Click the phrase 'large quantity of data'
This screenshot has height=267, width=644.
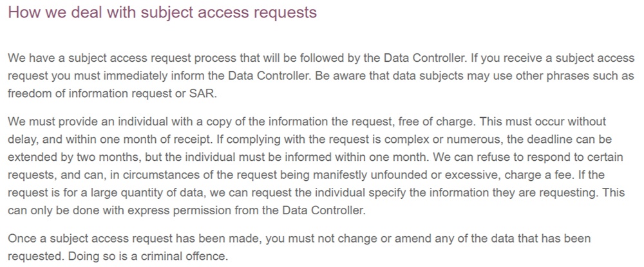coord(129,193)
